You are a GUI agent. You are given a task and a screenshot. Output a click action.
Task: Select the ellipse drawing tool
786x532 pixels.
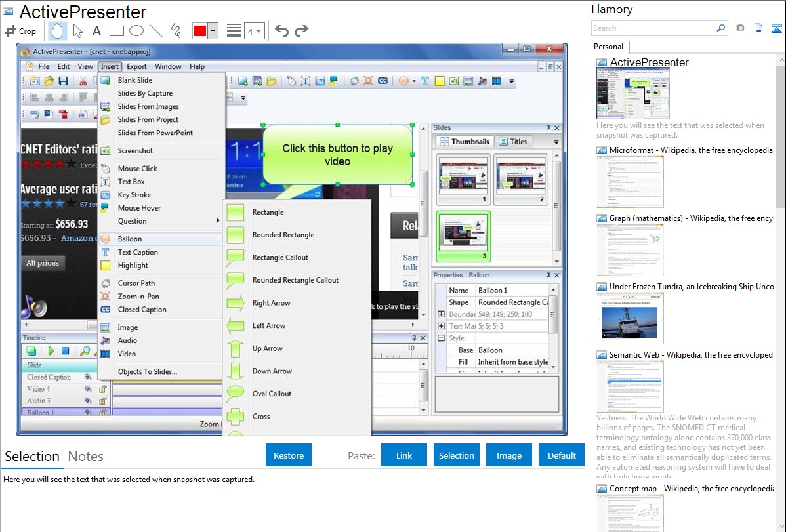(136, 31)
